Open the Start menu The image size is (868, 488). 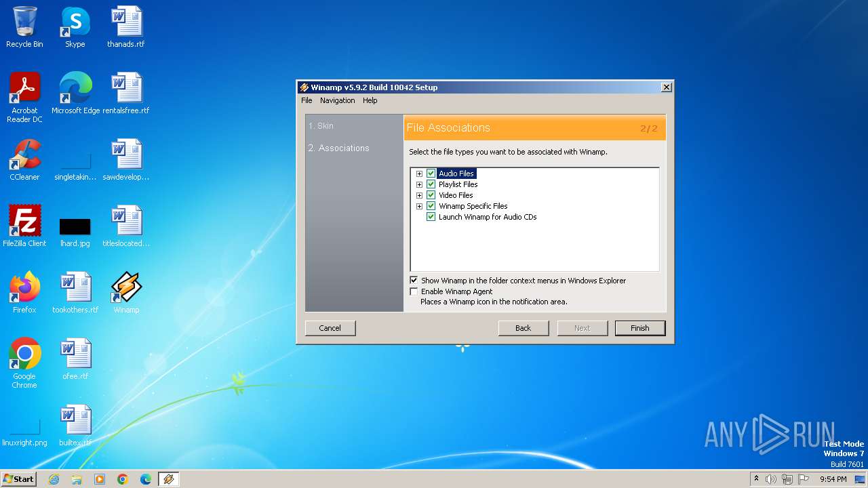click(x=18, y=479)
